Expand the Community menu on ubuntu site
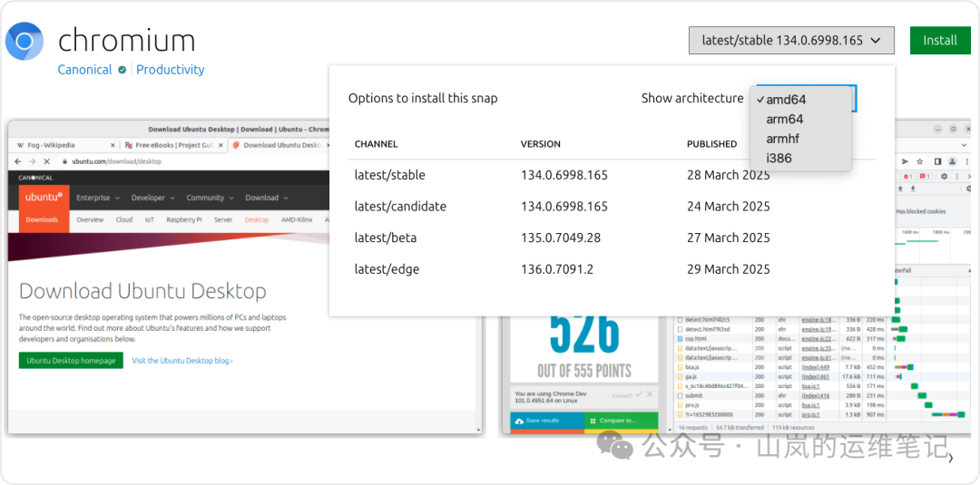Viewport: 980px width, 485px height. [210, 198]
